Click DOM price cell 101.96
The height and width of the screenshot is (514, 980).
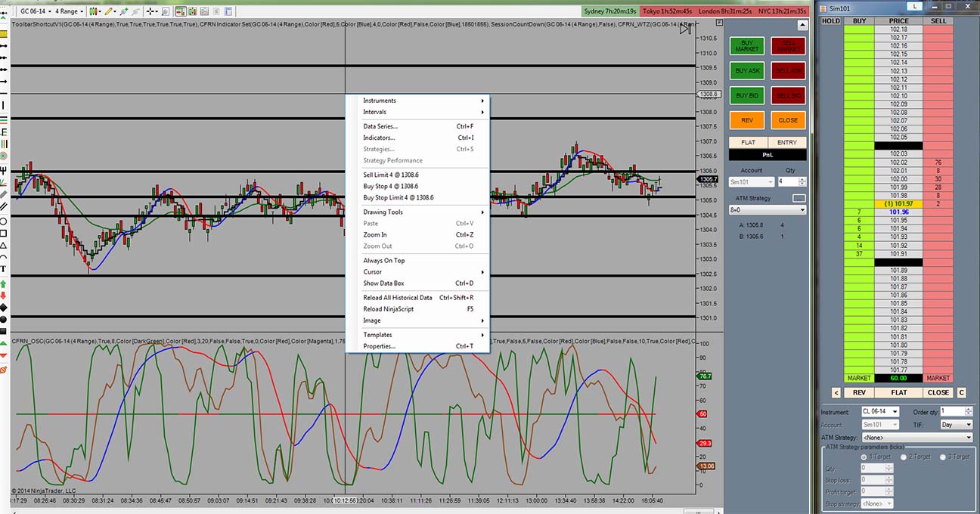tap(899, 212)
